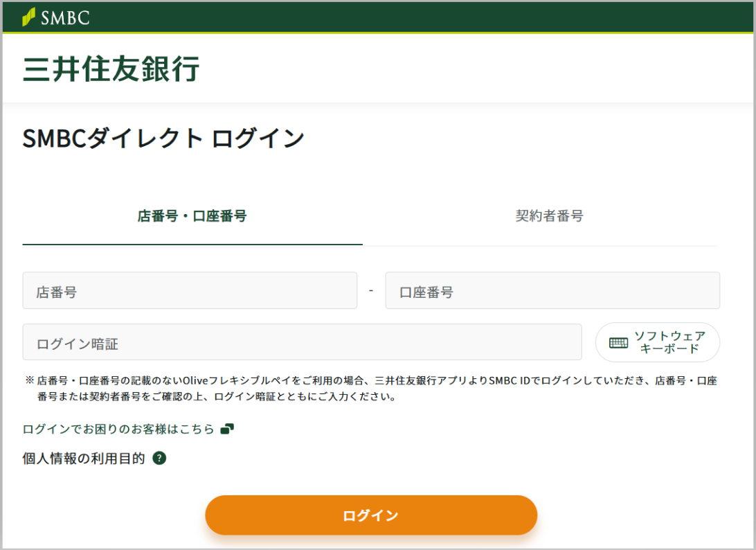Focus the 店番号 input field
Image resolution: width=756 pixels, height=550 pixels.
(x=190, y=290)
